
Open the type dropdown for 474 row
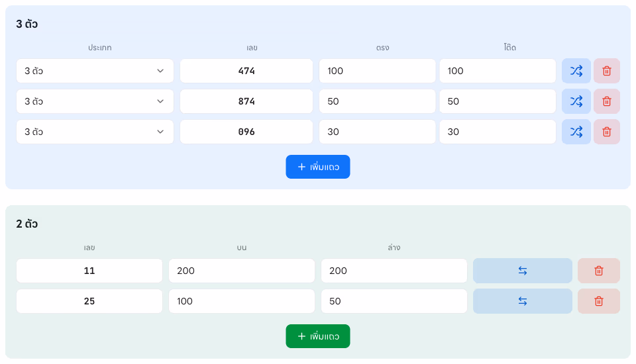95,71
